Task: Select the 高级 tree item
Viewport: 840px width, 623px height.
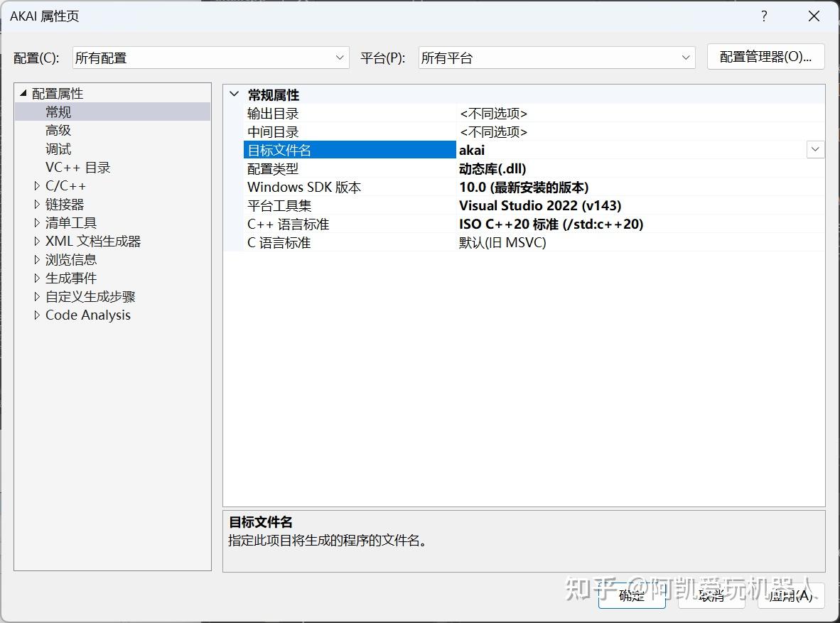Action: pos(58,130)
